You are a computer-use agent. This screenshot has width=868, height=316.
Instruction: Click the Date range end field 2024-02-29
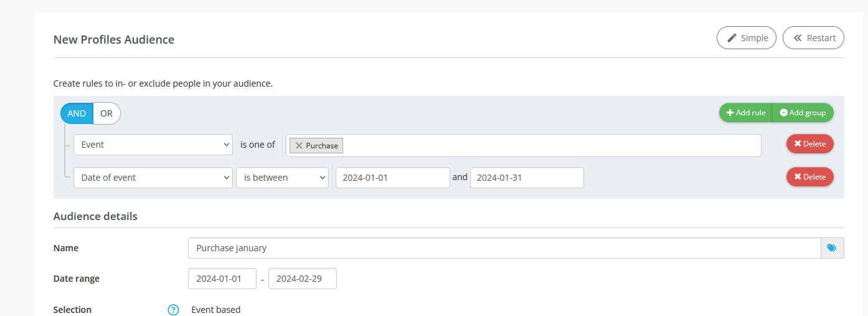click(x=303, y=279)
